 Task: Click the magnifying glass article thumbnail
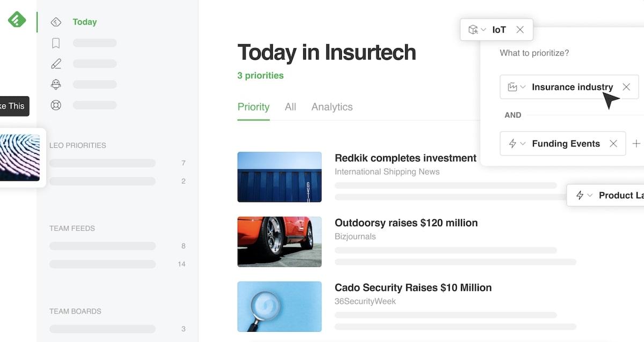(x=279, y=306)
